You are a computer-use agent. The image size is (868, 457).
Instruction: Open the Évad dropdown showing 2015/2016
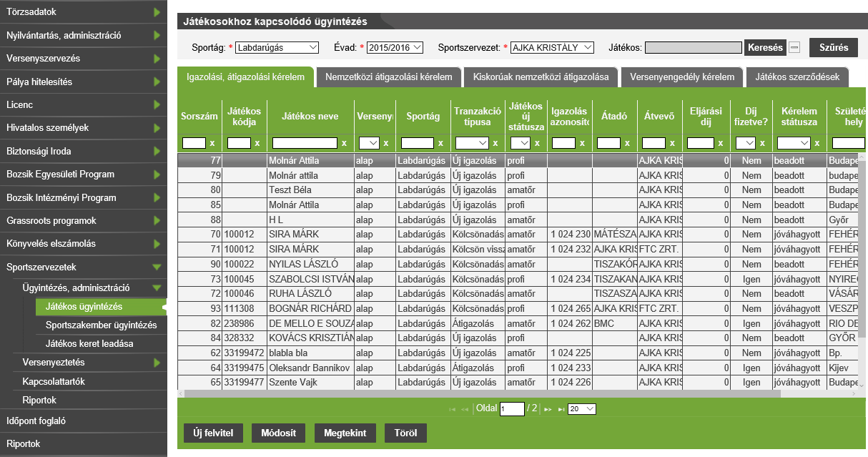click(x=395, y=48)
